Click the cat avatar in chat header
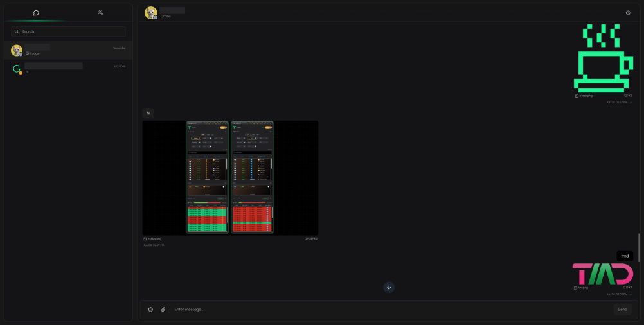Screen dimensions: 644x325 point(151,13)
